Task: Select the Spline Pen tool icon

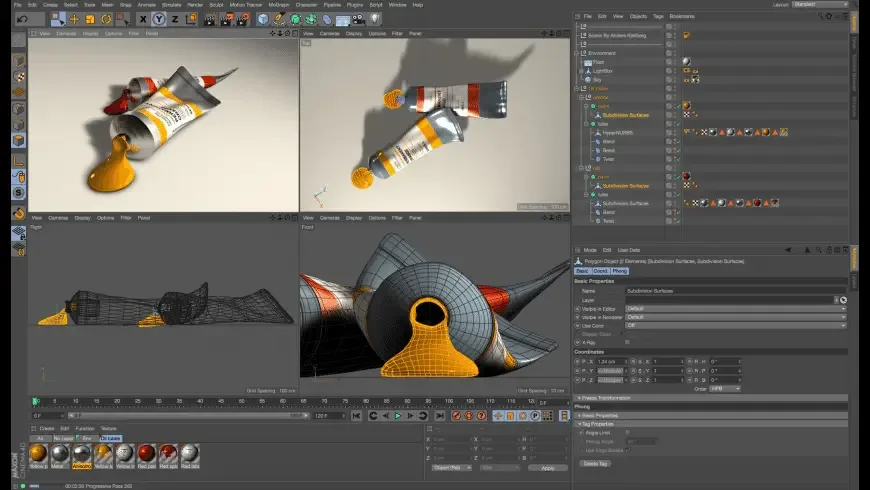Action: pyautogui.click(x=279, y=19)
